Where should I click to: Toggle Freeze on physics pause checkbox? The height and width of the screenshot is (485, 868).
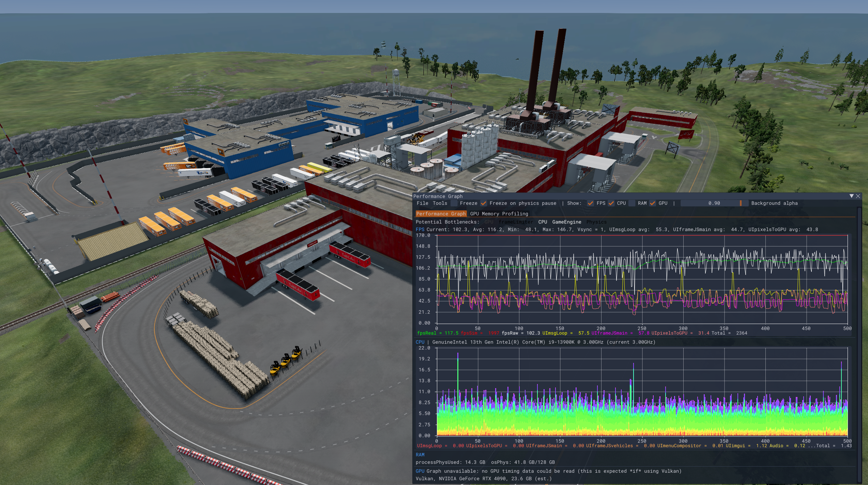click(484, 203)
